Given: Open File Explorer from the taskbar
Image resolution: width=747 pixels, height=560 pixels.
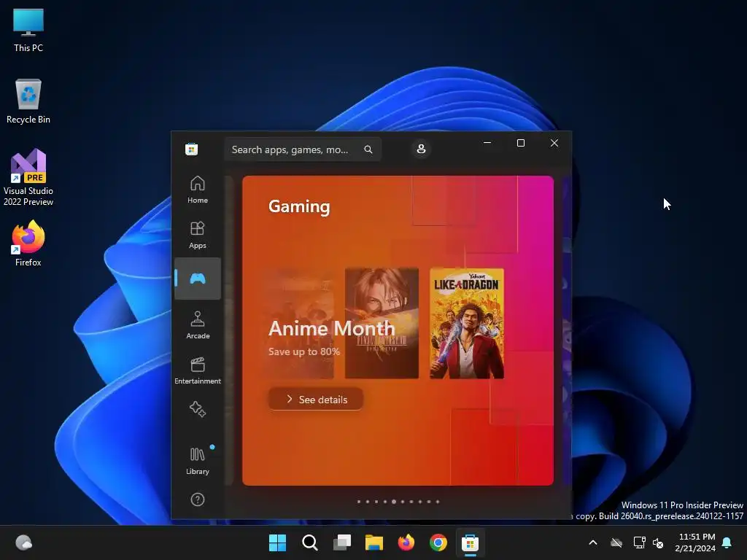Looking at the screenshot, I should [374, 542].
